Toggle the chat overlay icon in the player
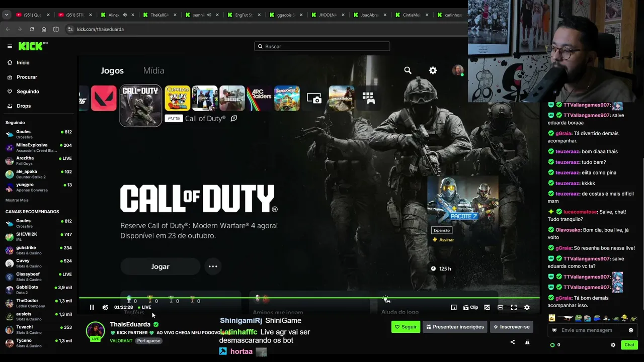The width and height of the screenshot is (644, 362). tap(487, 307)
